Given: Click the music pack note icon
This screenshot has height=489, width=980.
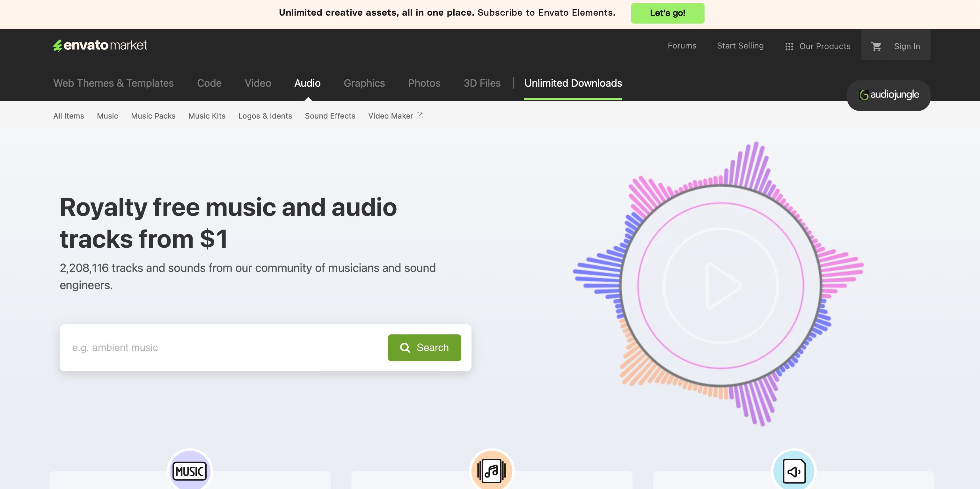Looking at the screenshot, I should pos(492,471).
